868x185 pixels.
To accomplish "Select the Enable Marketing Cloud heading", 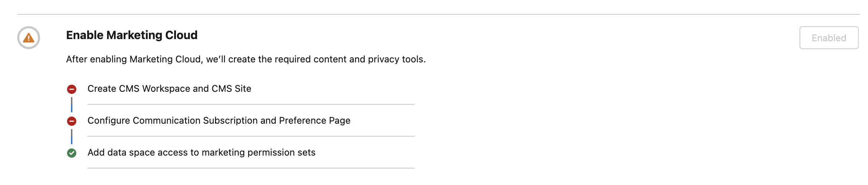I will (x=132, y=35).
